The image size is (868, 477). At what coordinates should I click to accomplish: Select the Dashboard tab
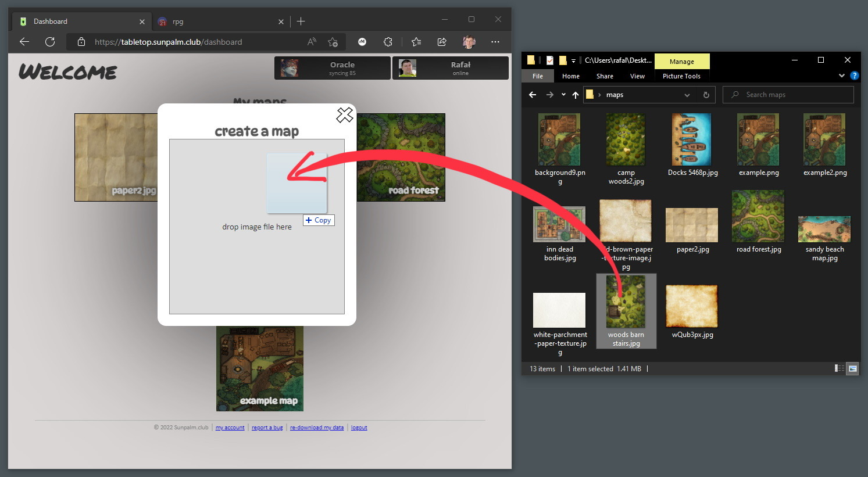(x=81, y=21)
